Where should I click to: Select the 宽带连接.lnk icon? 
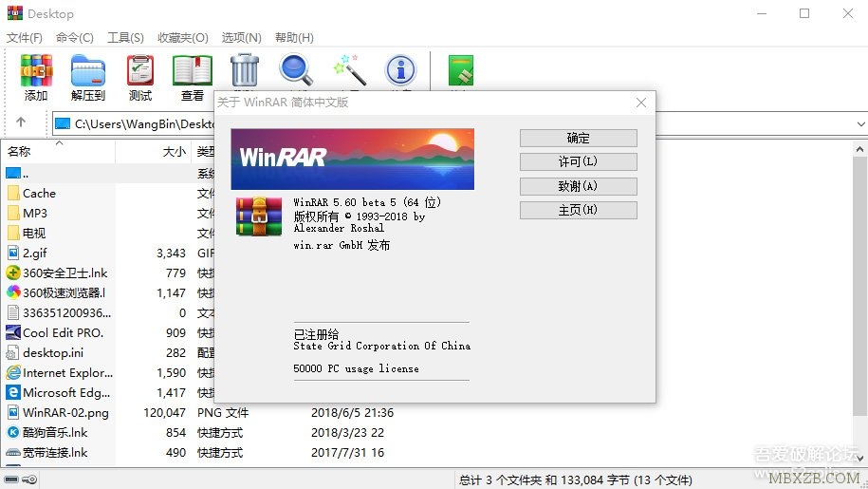[x=13, y=452]
